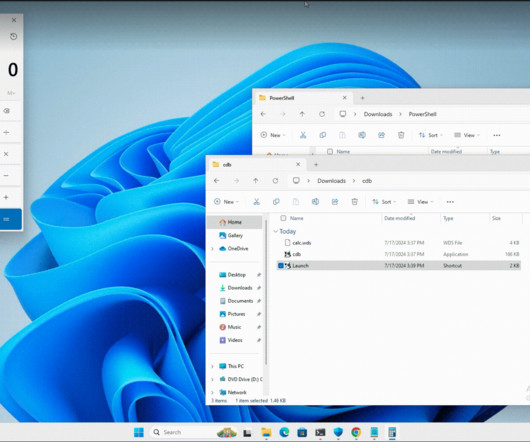Screen dimensions: 530x442
Task: Toggle select-all checkbox in cdb window
Action: click(x=283, y=218)
